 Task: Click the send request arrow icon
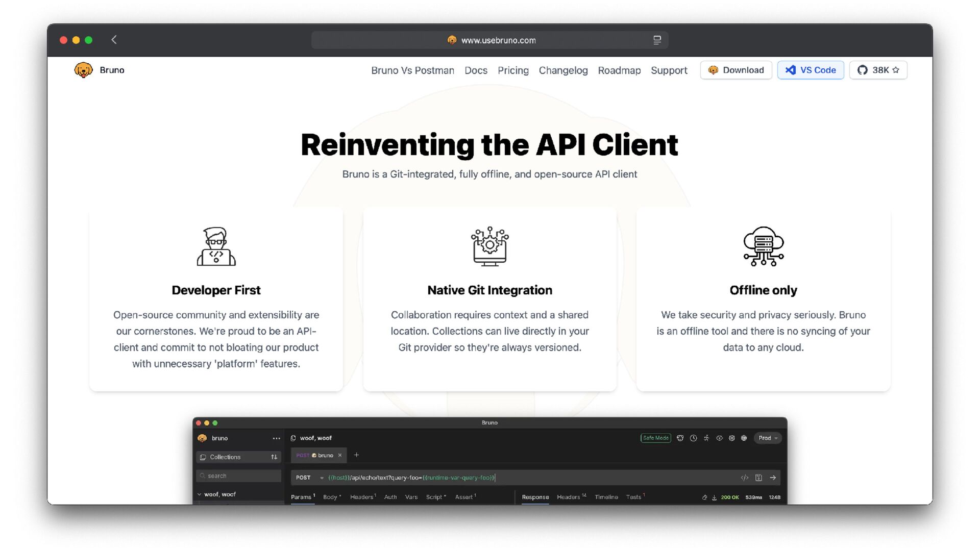click(x=773, y=478)
